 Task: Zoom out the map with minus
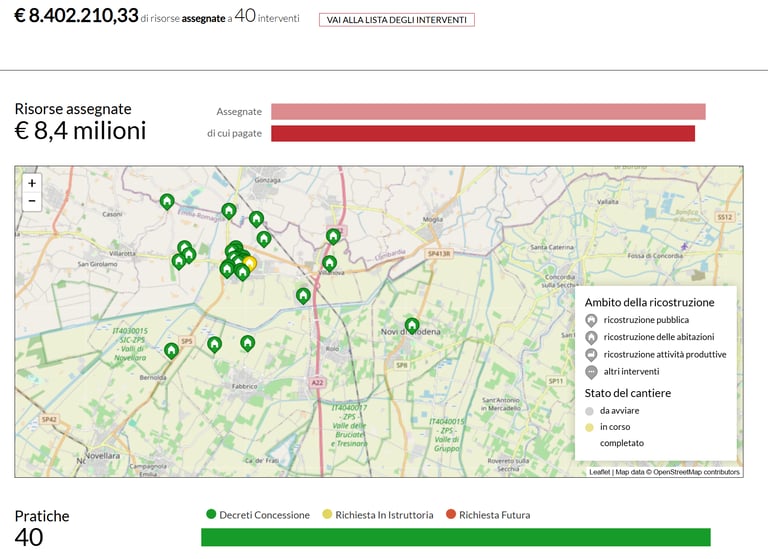pyautogui.click(x=32, y=201)
